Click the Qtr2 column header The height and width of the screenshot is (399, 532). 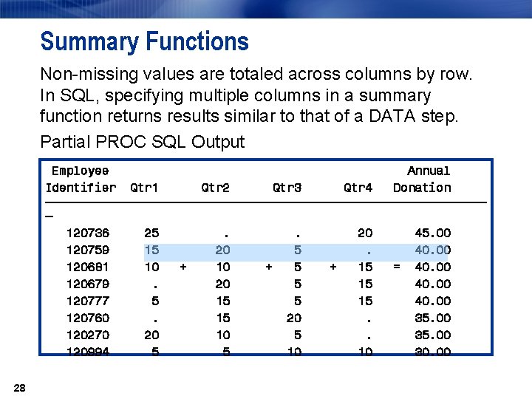click(216, 188)
